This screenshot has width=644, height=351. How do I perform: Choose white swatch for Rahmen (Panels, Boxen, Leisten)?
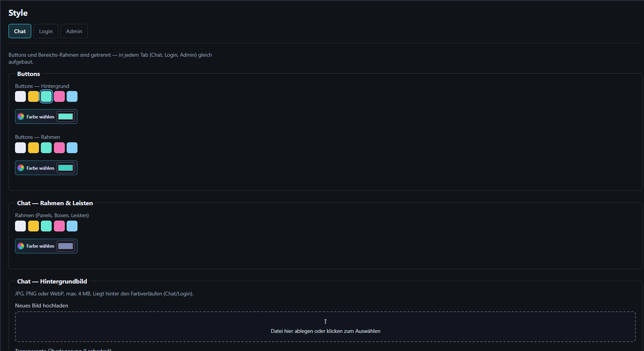pos(20,226)
